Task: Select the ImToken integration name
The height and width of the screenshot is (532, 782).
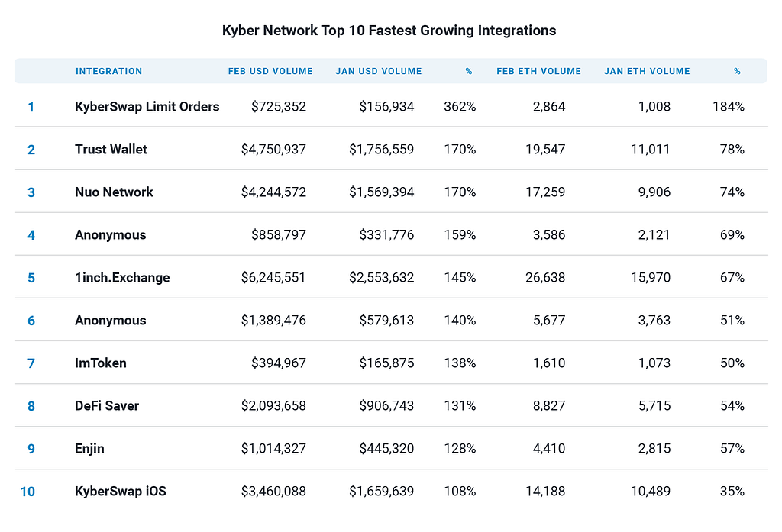Action: [101, 363]
